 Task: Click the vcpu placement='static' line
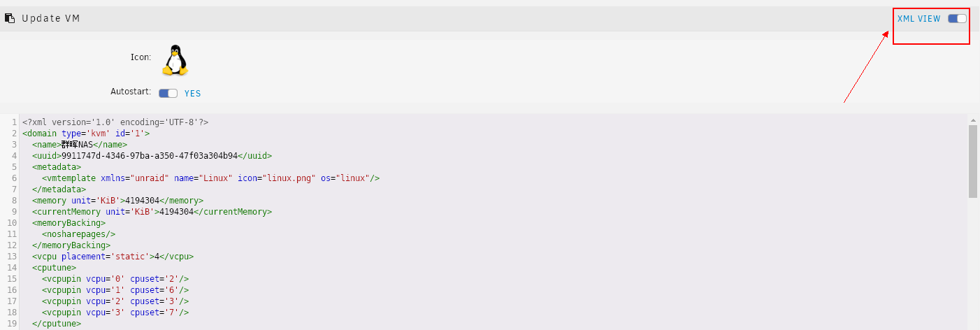[x=113, y=256]
